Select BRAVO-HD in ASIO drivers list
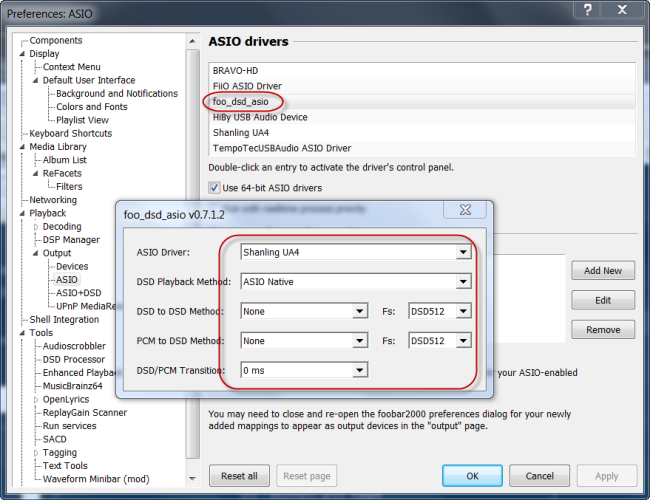The width and height of the screenshot is (650, 500). (x=422, y=71)
